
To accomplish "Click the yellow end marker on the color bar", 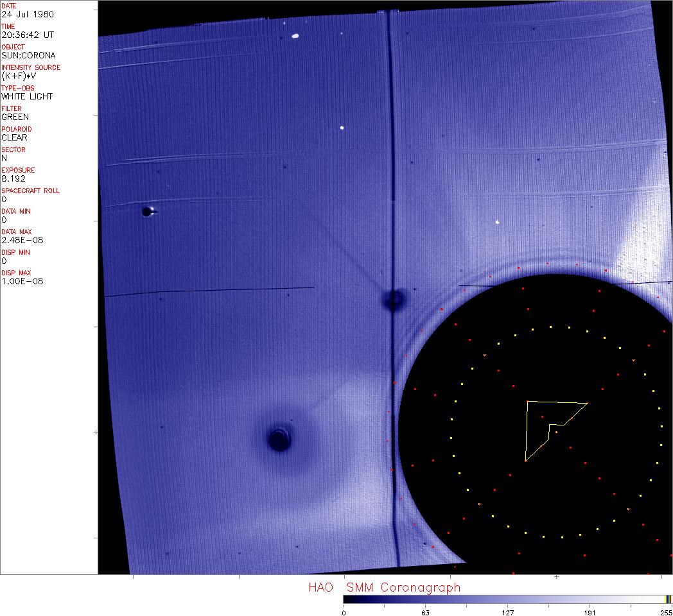I will tap(669, 599).
